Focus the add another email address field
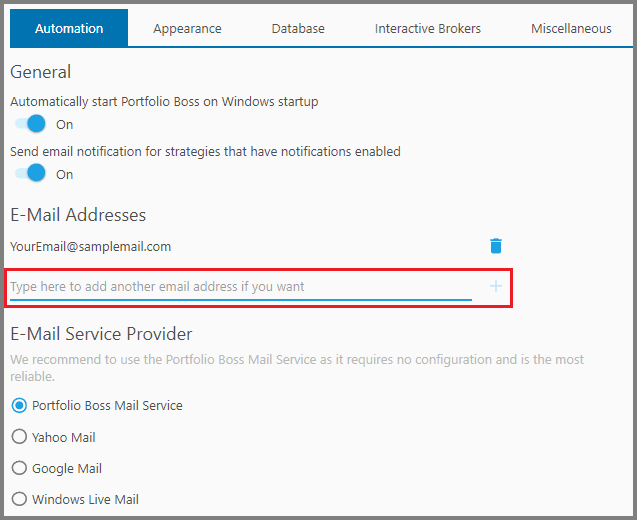 click(x=241, y=286)
